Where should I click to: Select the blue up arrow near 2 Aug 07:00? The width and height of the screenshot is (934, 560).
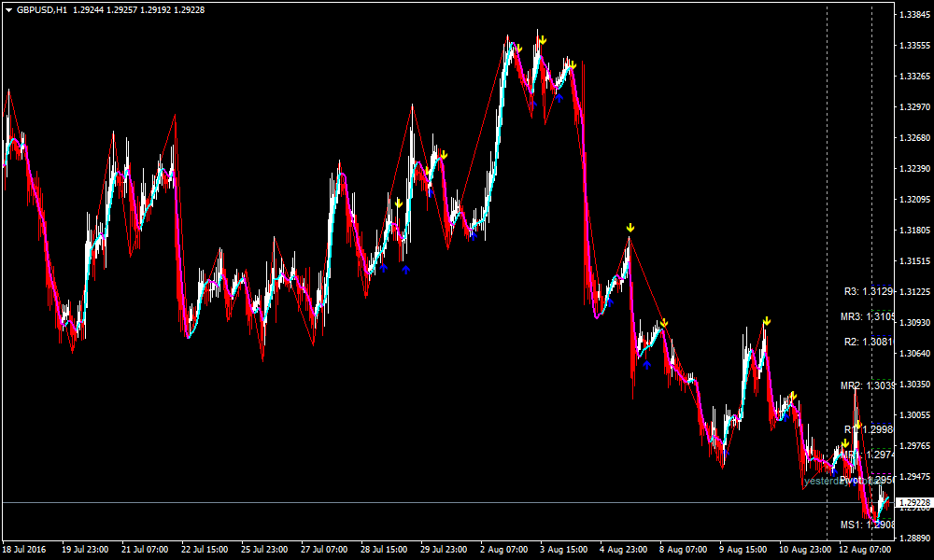(x=474, y=234)
